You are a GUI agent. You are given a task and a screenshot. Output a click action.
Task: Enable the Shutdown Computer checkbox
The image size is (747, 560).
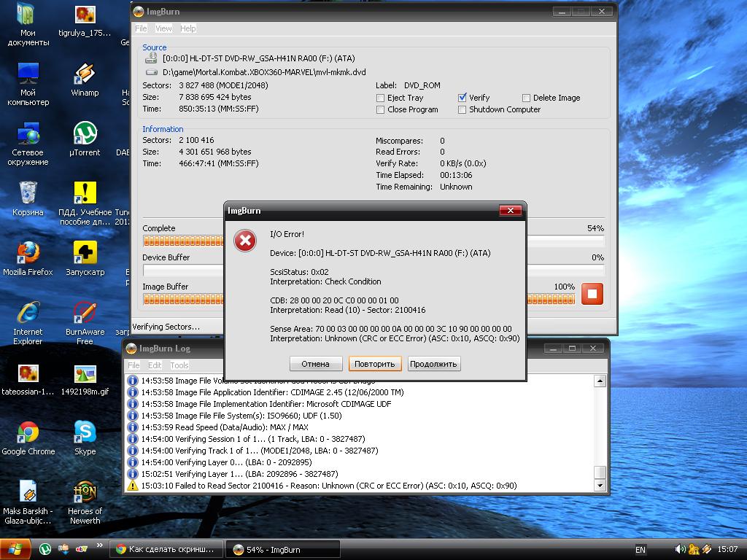pyautogui.click(x=462, y=110)
